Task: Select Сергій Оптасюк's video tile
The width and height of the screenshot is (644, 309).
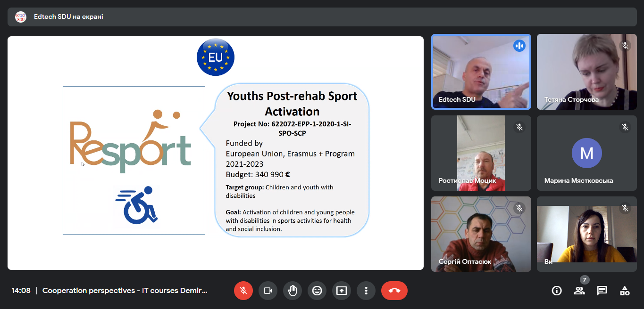Action: pos(481,234)
